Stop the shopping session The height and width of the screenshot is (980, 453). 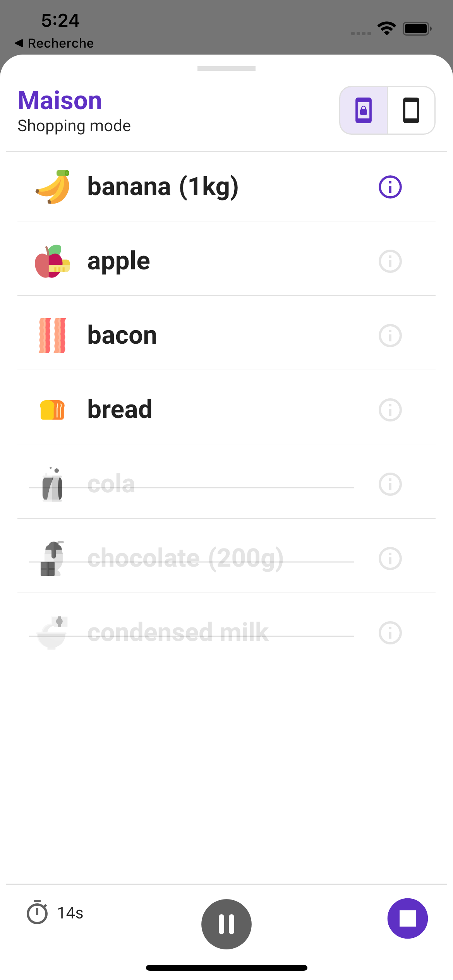pos(407,918)
